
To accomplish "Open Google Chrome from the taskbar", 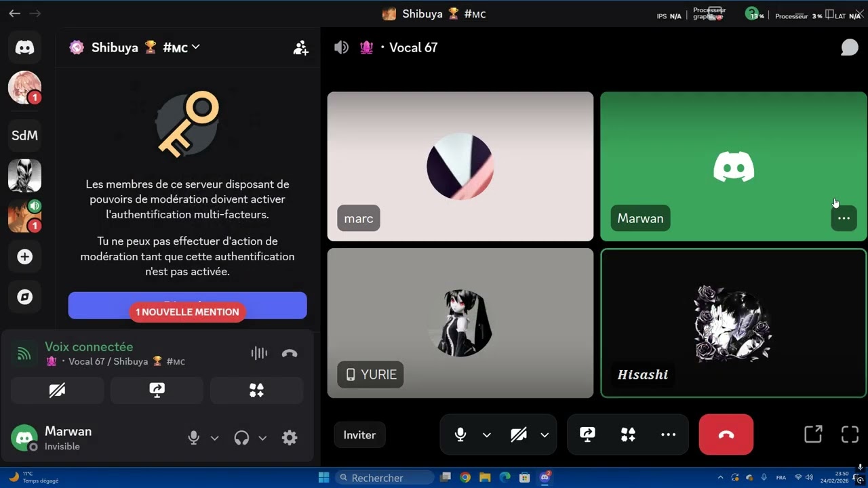I will (465, 477).
